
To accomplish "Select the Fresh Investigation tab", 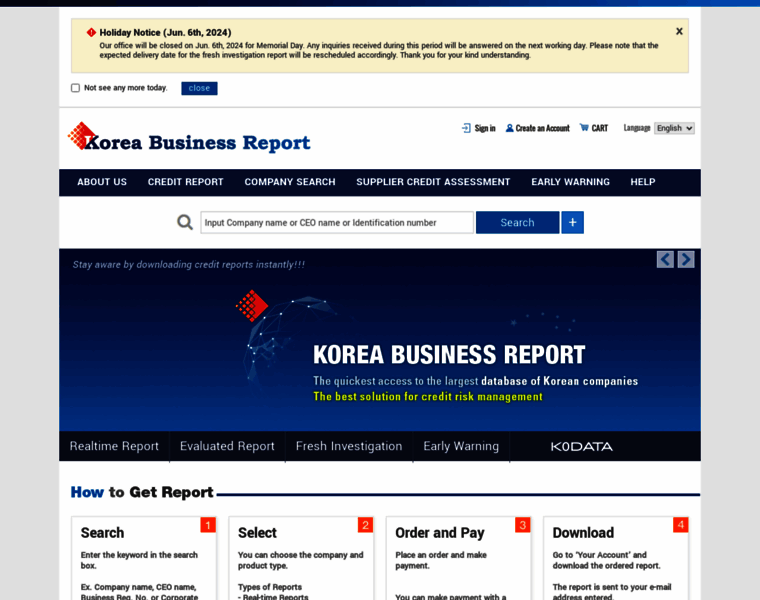I will coord(349,446).
